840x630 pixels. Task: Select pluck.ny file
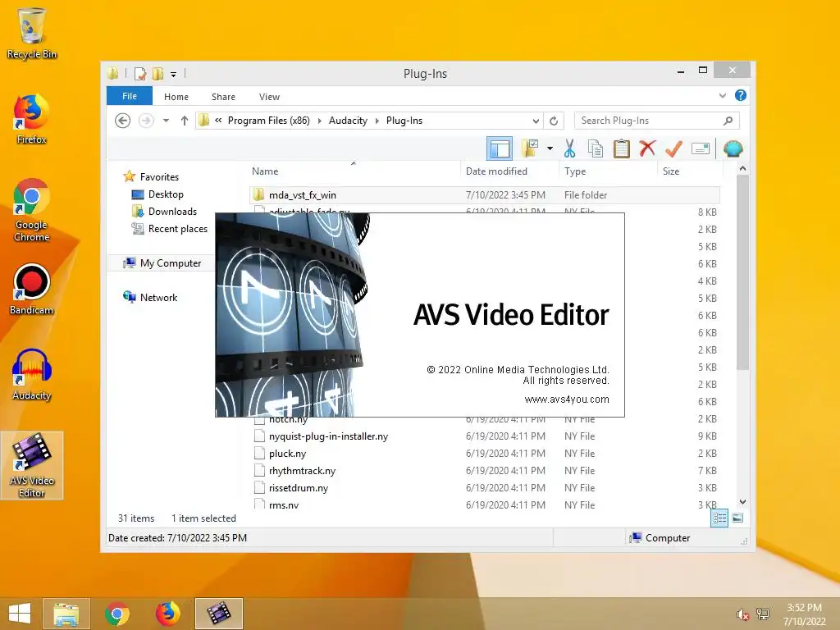coord(484,453)
